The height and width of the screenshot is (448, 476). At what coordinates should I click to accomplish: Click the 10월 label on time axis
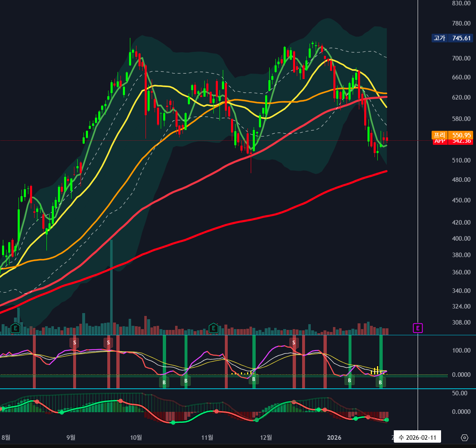136,437
